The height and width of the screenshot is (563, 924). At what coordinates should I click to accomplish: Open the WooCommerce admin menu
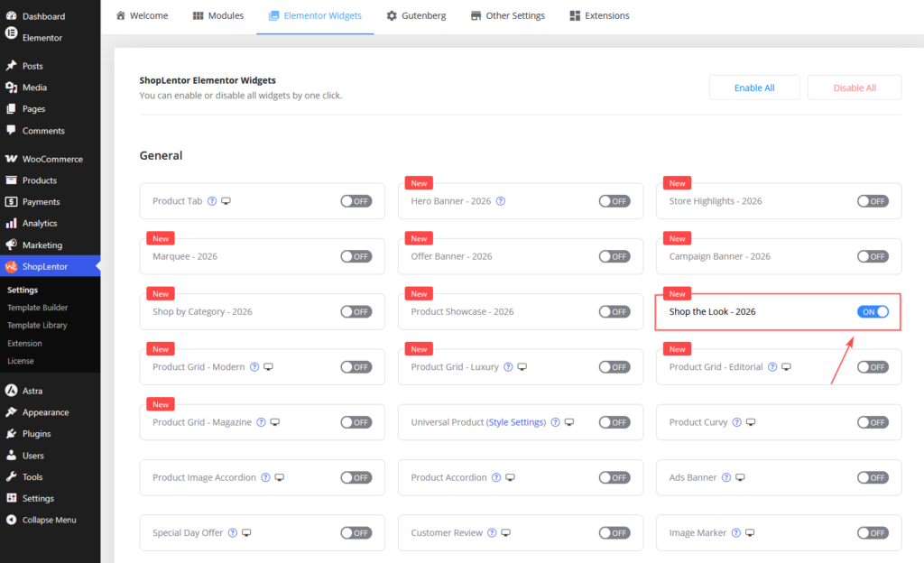51,159
